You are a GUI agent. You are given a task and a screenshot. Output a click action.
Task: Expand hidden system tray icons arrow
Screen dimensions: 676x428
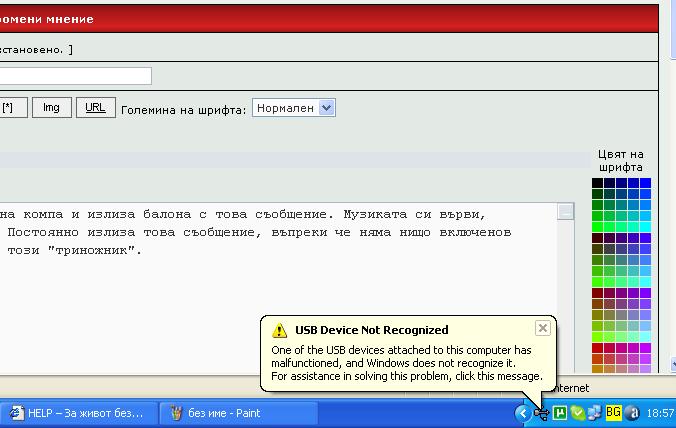[x=523, y=412]
